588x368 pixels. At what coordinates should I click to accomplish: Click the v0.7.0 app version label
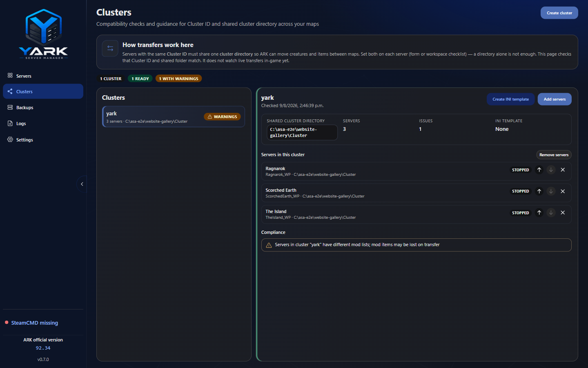click(43, 359)
